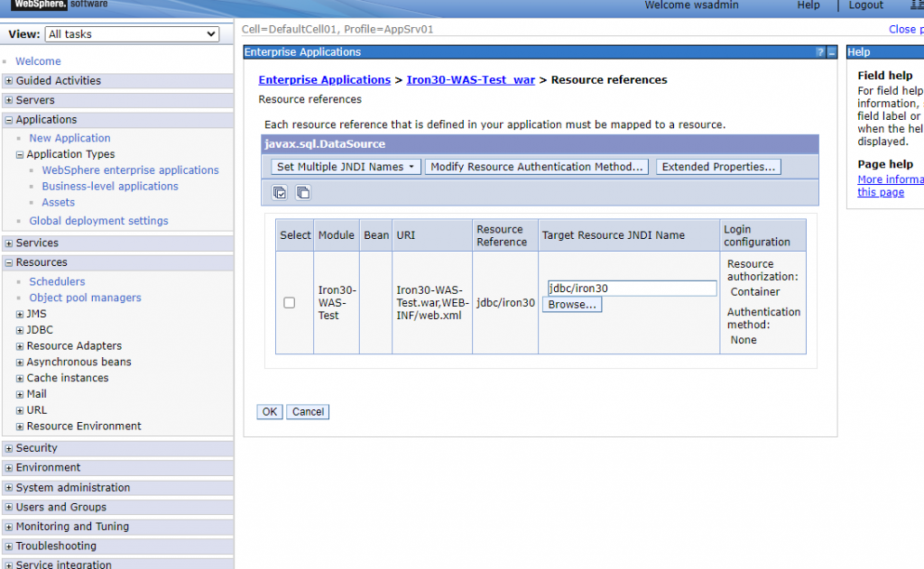
Task: Open the Assets link
Action: (59, 202)
